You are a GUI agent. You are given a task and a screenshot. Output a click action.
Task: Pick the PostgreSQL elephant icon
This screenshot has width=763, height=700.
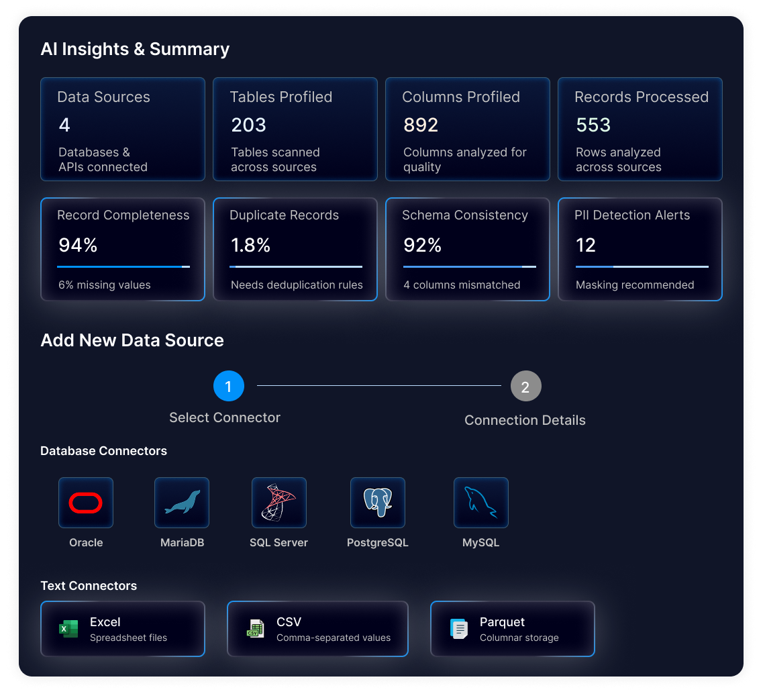(378, 503)
